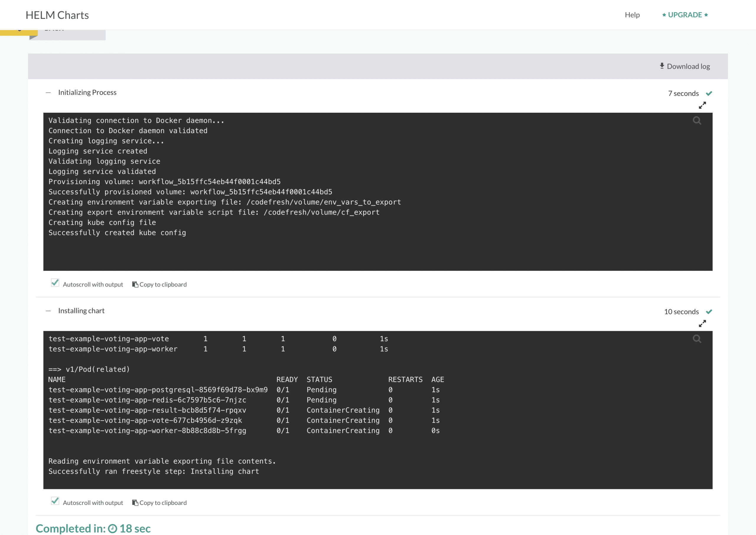This screenshot has width=756, height=535.
Task: Click the UPGRADE link
Action: [x=685, y=15]
